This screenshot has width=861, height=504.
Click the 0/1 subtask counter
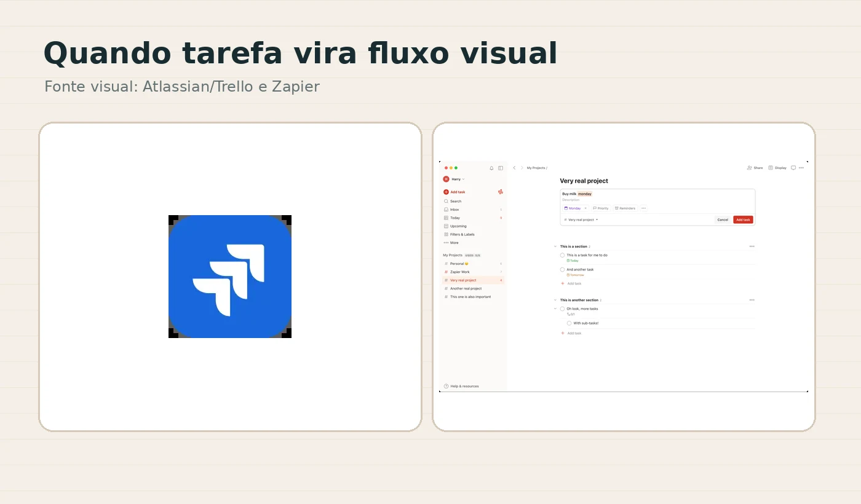(x=571, y=314)
